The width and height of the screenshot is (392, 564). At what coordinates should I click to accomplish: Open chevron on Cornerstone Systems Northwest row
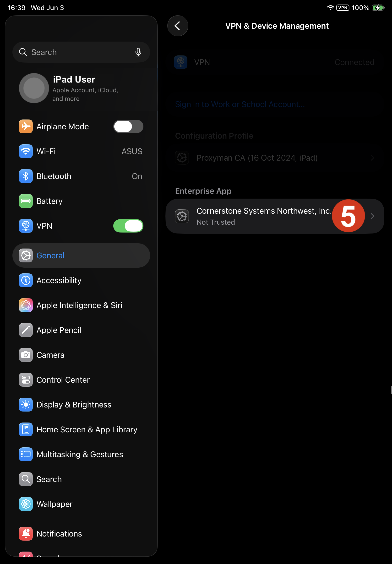(373, 216)
